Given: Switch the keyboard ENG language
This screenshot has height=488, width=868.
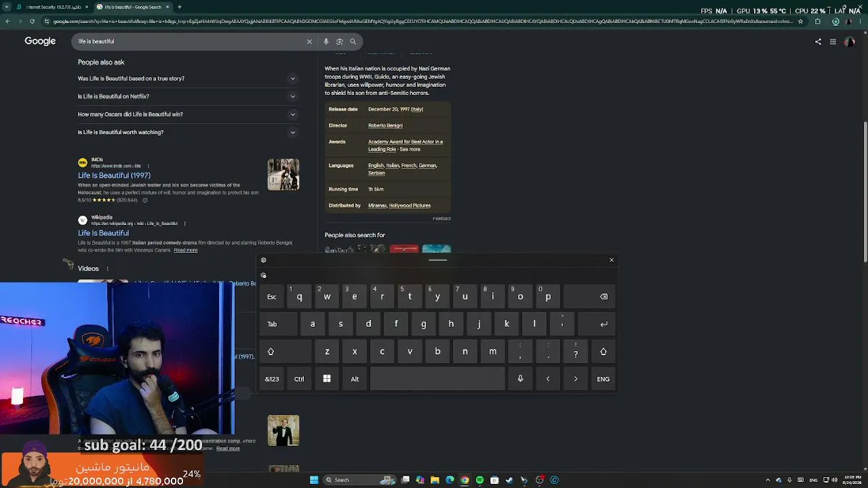Looking at the screenshot, I should click(x=604, y=379).
